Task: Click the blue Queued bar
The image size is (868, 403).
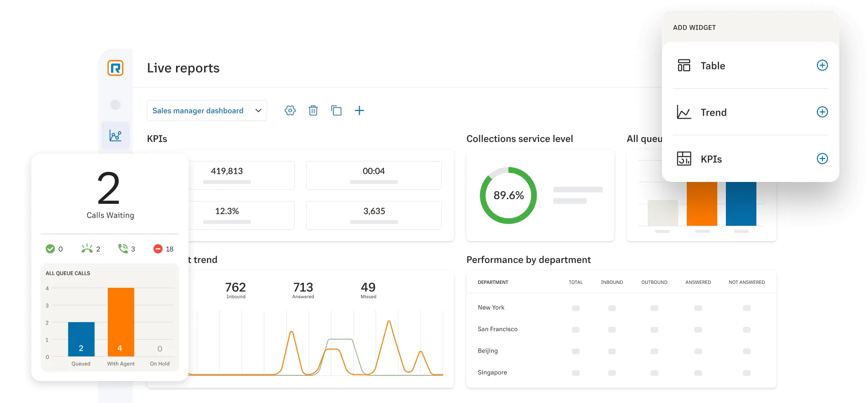Action: click(x=81, y=339)
